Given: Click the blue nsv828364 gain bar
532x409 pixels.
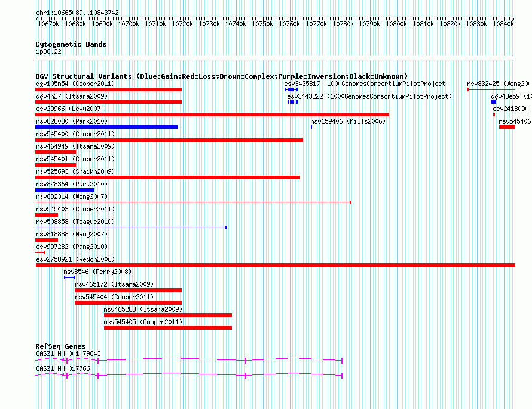Looking at the screenshot, I should [65, 190].
